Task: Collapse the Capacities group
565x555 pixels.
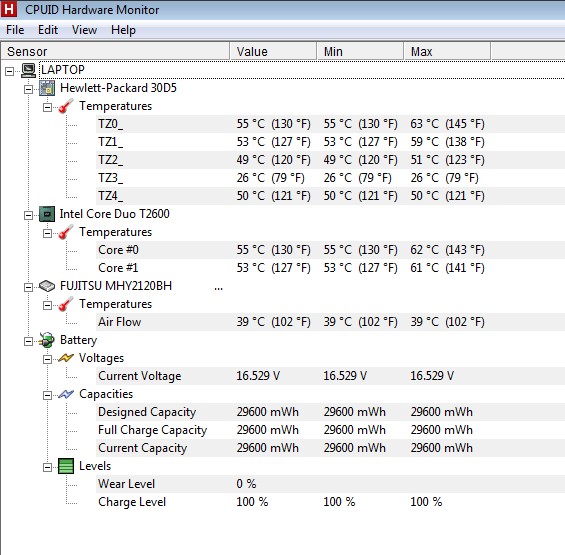Action: (47, 396)
